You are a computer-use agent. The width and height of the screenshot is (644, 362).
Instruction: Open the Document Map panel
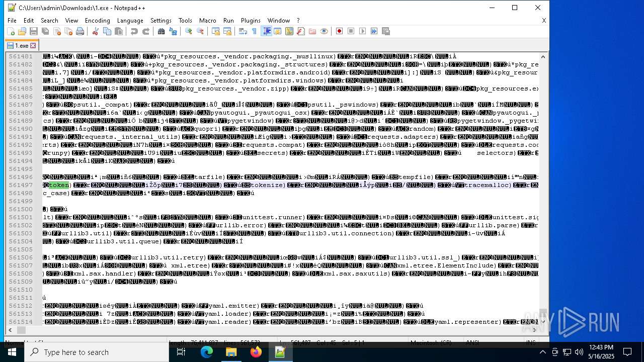(289, 31)
